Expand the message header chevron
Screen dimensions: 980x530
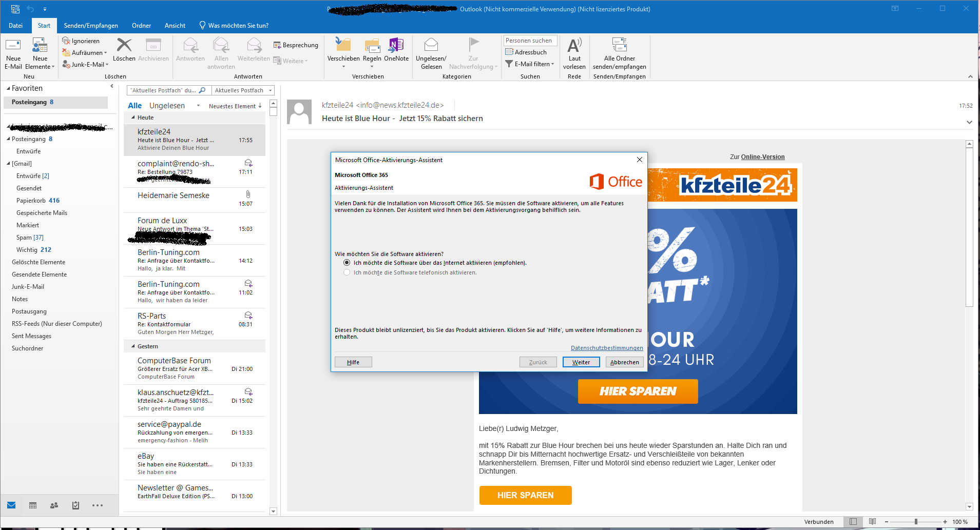click(969, 122)
